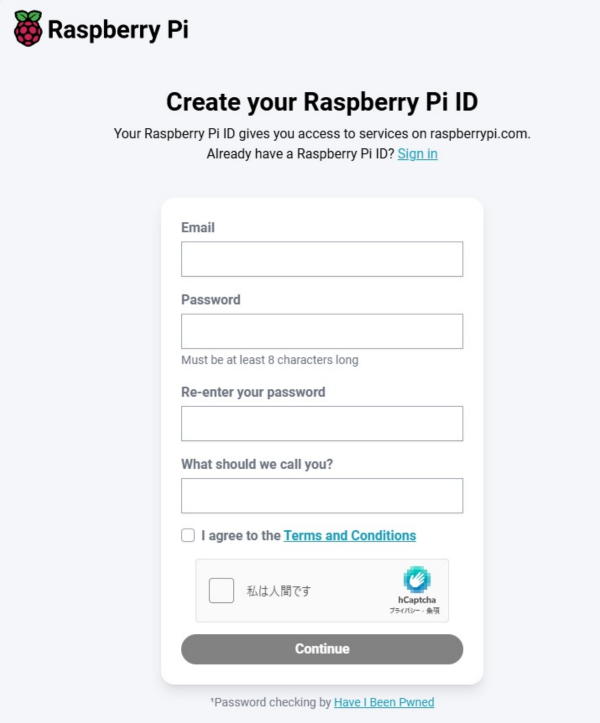The width and height of the screenshot is (600, 723).
Task: Open the Terms and Conditions link
Action: pos(350,535)
